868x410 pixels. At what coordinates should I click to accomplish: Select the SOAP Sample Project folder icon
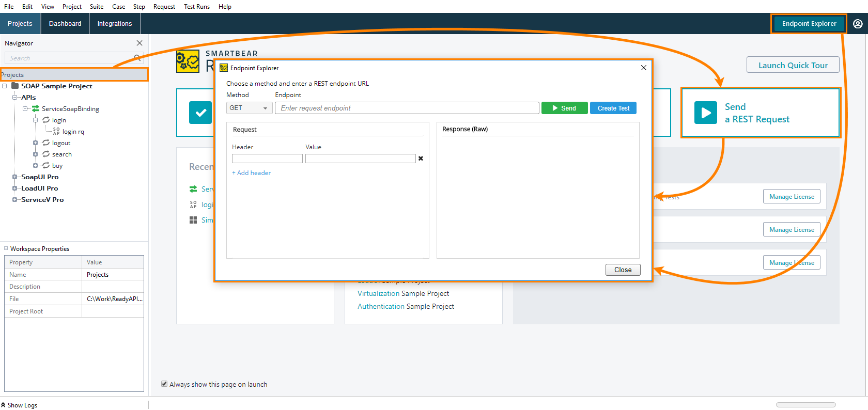point(15,86)
